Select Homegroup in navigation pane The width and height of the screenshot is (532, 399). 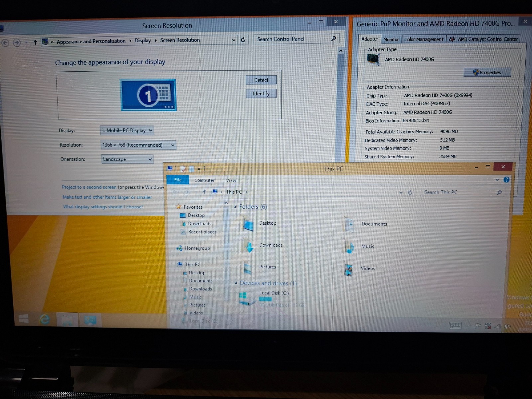click(197, 248)
